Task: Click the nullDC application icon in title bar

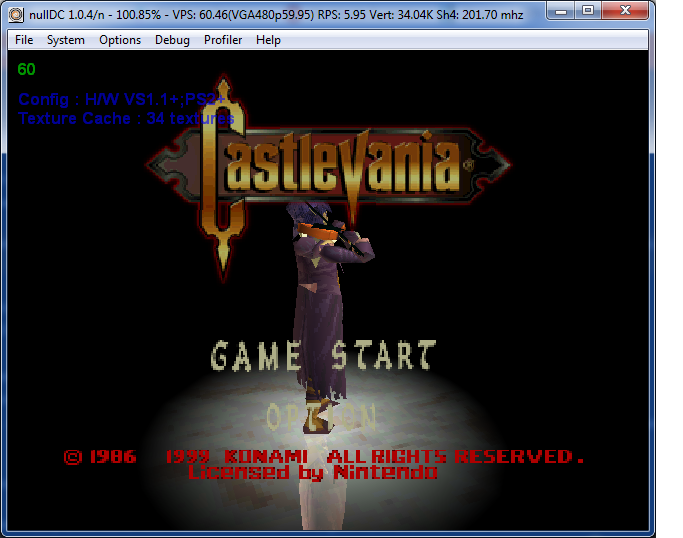Action: click(x=16, y=15)
